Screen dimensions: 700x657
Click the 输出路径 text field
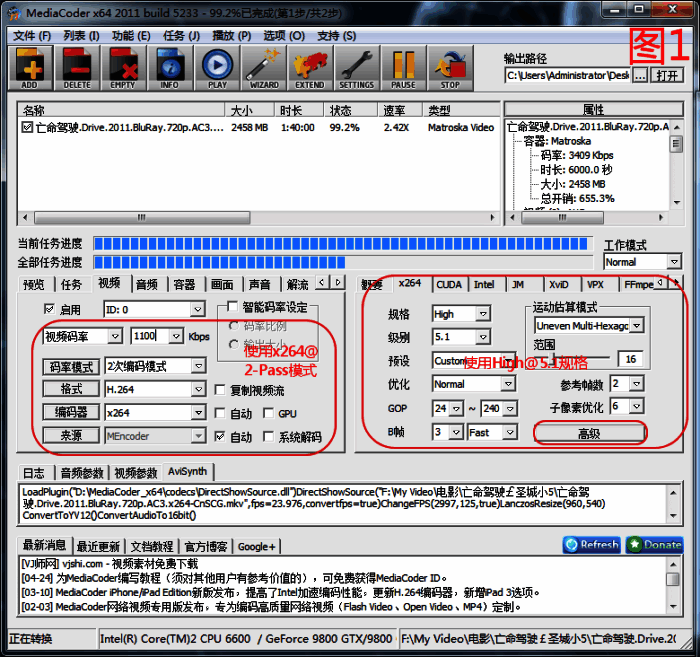[567, 75]
